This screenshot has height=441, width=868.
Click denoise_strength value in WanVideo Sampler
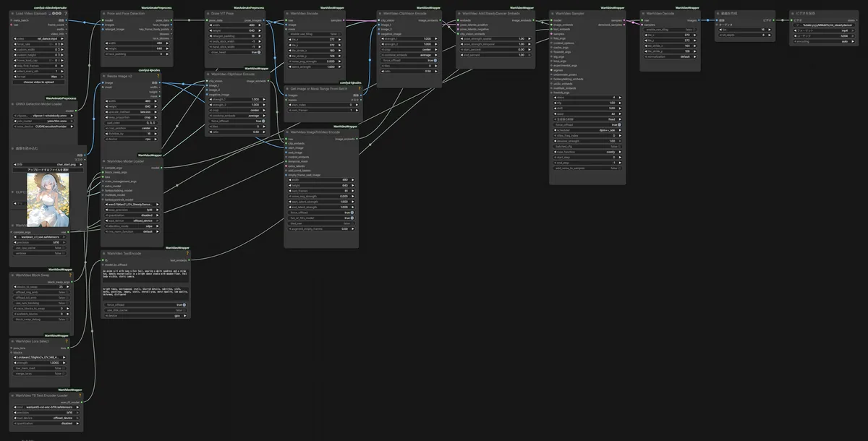pos(587,141)
